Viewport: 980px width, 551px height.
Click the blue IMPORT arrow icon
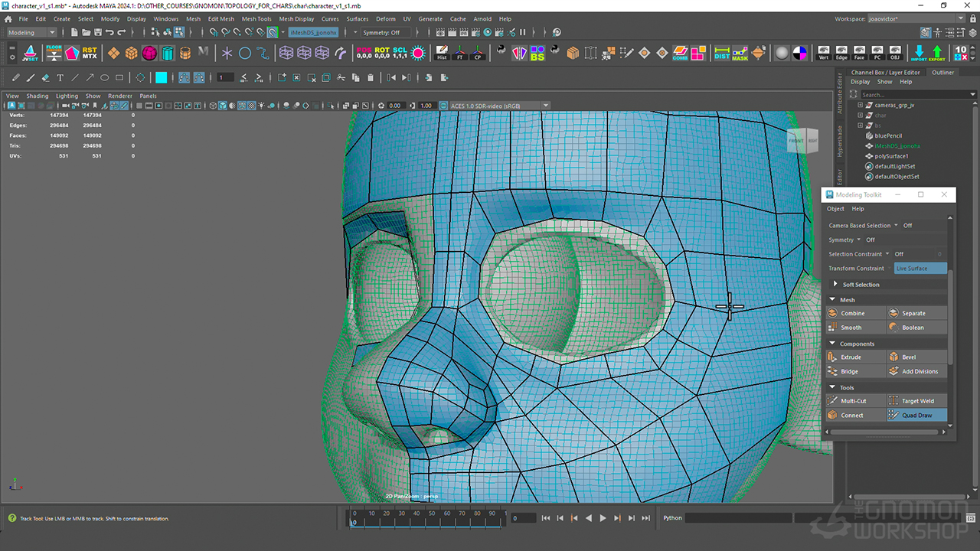(919, 53)
